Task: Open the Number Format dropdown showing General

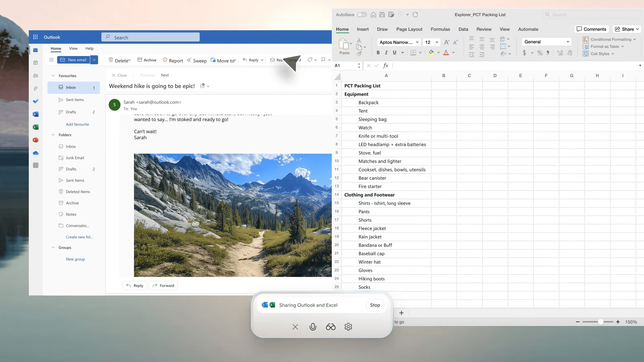Action: (546, 42)
